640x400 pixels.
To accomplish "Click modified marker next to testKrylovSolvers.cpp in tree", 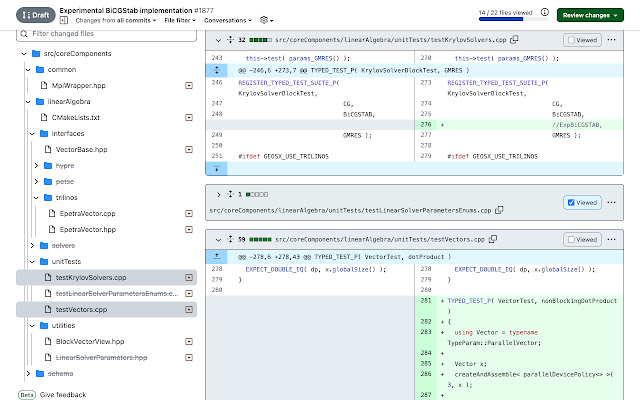I will pyautogui.click(x=189, y=278).
